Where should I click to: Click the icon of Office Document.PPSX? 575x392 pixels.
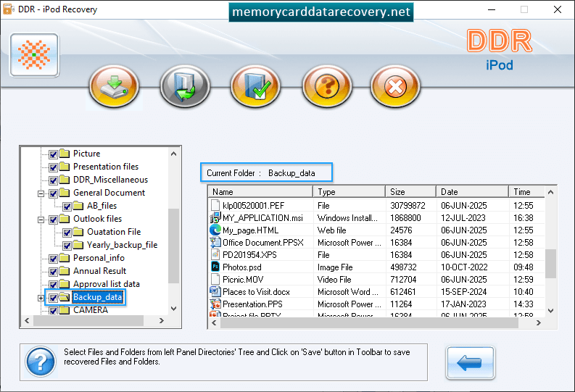click(x=215, y=242)
